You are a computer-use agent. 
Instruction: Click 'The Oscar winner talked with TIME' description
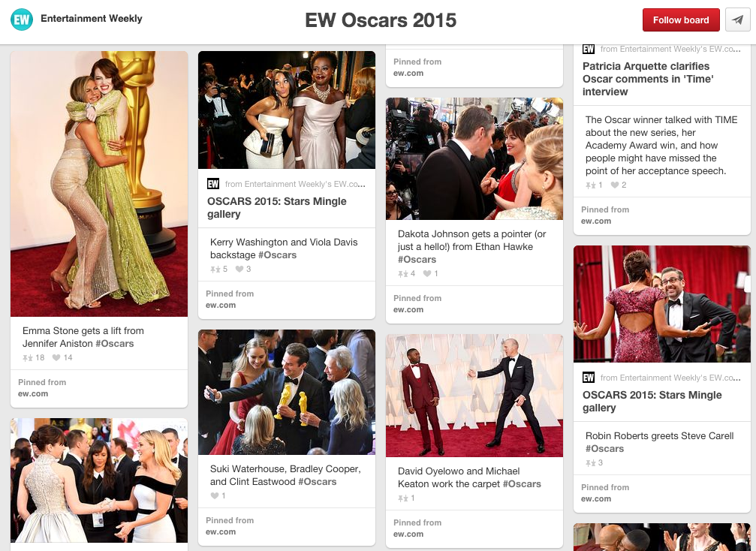pos(661,145)
